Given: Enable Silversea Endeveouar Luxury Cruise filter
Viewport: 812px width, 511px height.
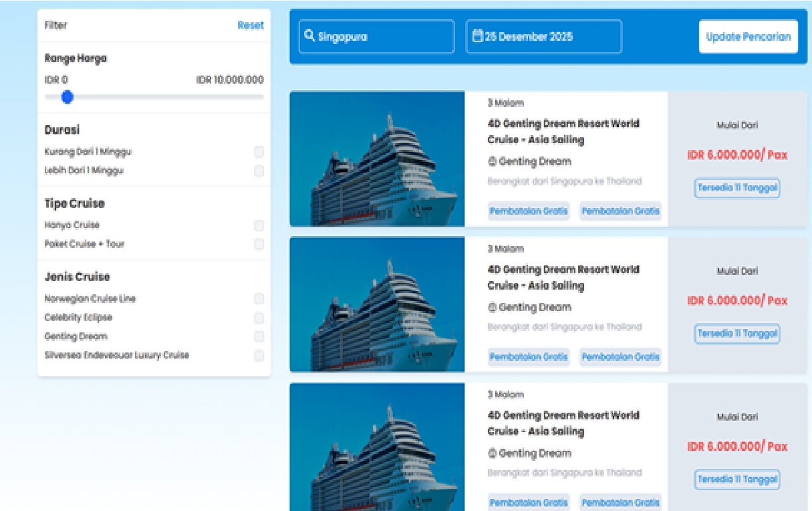Looking at the screenshot, I should pyautogui.click(x=259, y=356).
